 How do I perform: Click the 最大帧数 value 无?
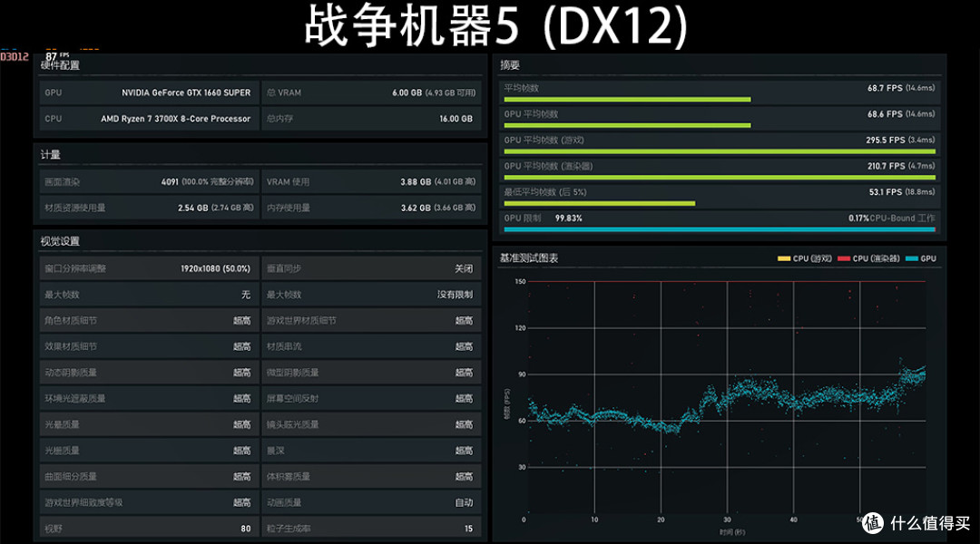(x=246, y=295)
